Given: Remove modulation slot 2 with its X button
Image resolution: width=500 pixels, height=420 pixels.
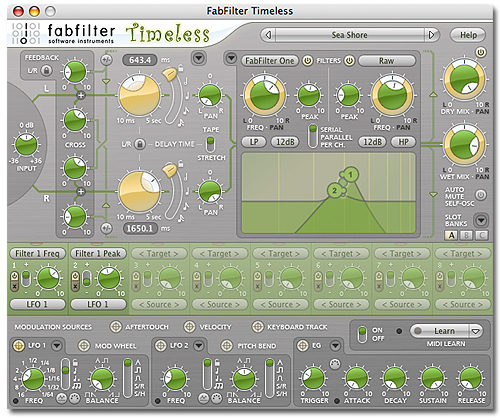Looking at the screenshot, I should 75,286.
